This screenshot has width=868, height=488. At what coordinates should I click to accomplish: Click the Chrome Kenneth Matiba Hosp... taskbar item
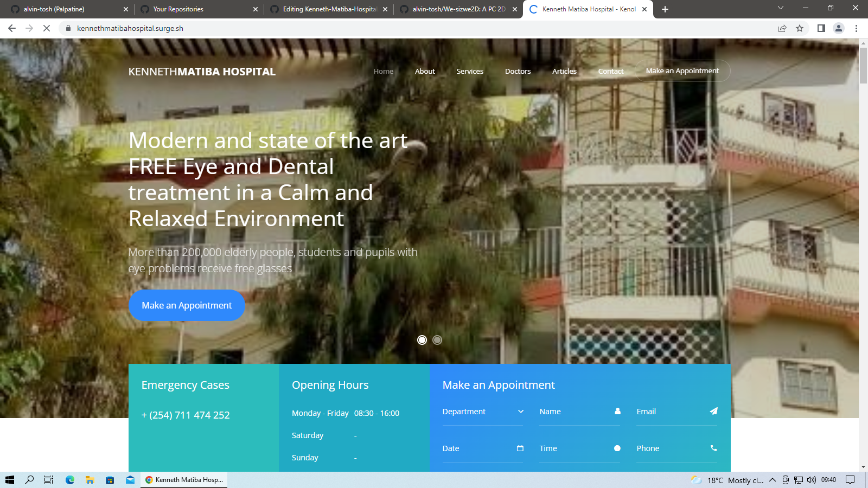coord(184,480)
